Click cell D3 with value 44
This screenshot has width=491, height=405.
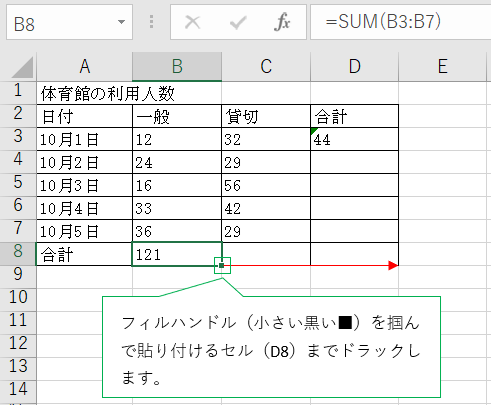355,139
